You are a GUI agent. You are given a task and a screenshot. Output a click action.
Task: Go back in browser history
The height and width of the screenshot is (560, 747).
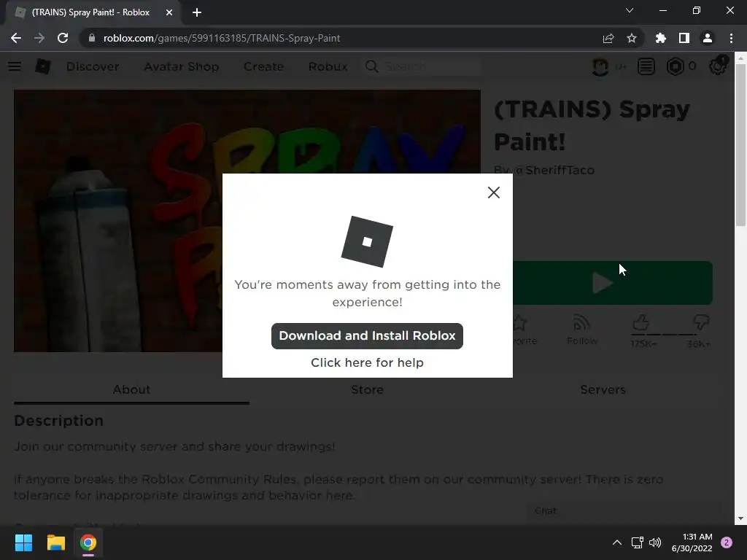(16, 38)
